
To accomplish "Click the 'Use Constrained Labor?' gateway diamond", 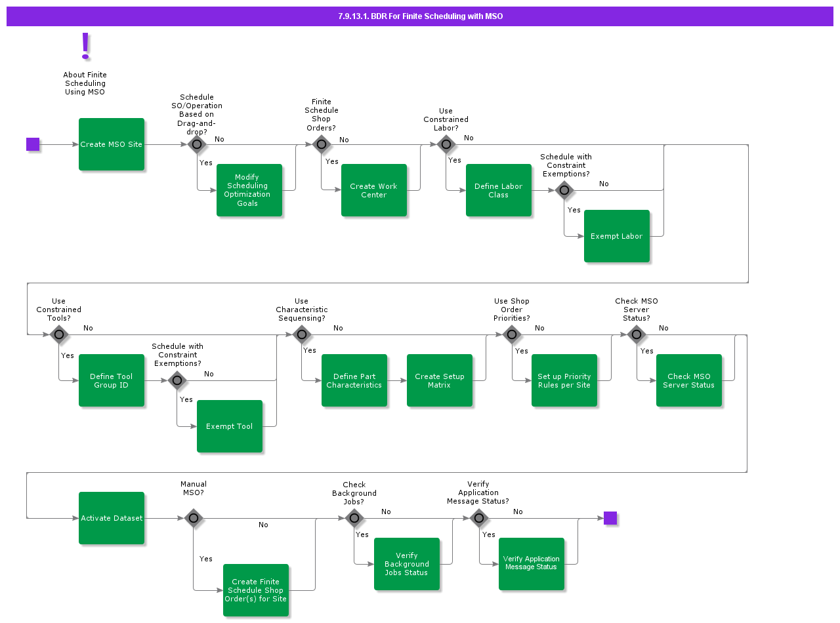I will 446,144.
